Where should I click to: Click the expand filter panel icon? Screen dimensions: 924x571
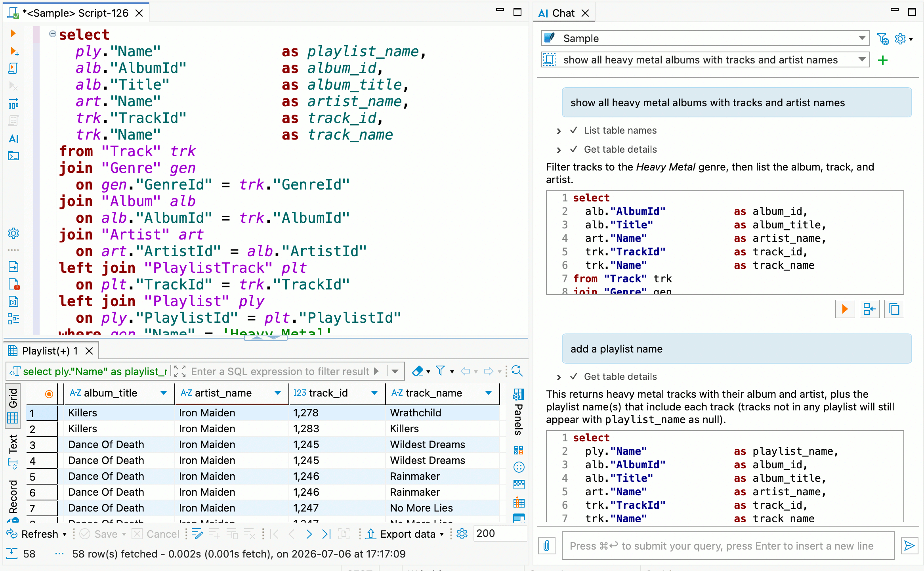pyautogui.click(x=180, y=371)
